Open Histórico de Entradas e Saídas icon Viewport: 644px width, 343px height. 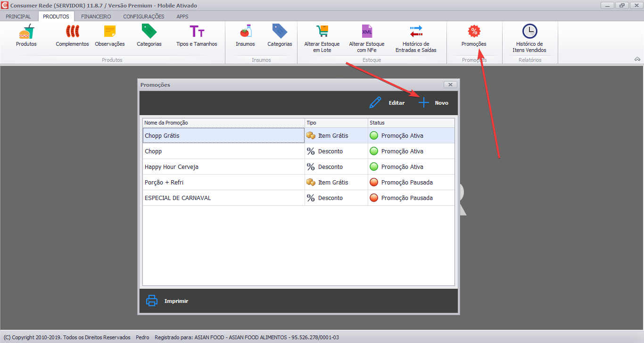tap(416, 32)
